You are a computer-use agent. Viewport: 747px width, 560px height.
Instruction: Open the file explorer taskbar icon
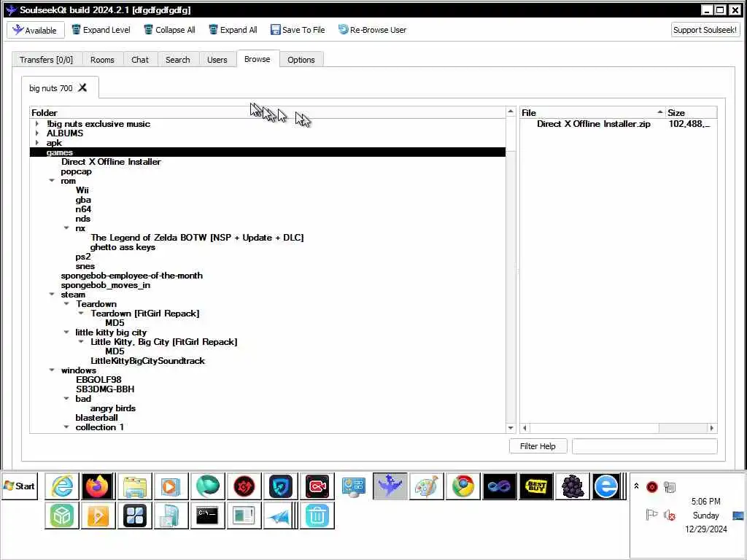click(x=135, y=486)
